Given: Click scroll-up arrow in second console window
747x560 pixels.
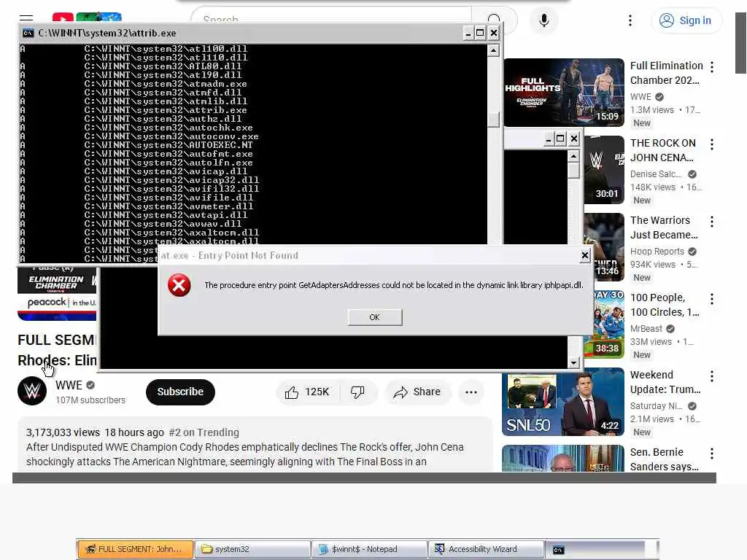Looking at the screenshot, I should point(573,156).
